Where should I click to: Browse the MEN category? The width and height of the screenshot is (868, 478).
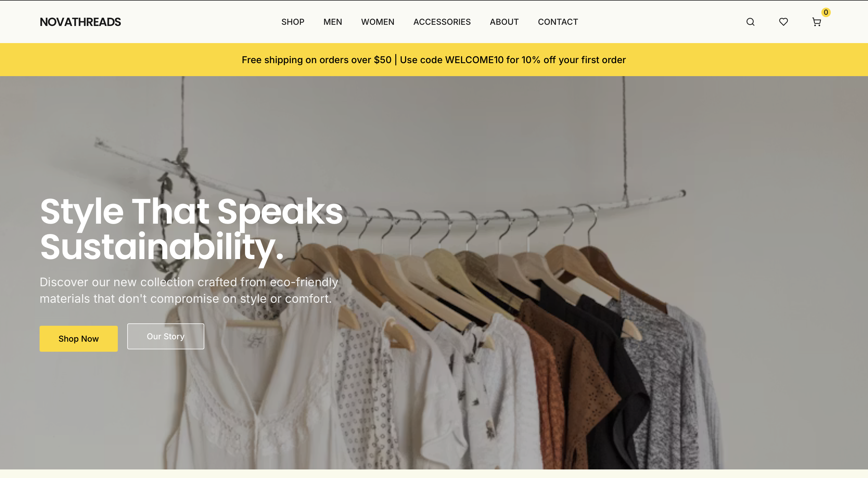[x=332, y=22]
